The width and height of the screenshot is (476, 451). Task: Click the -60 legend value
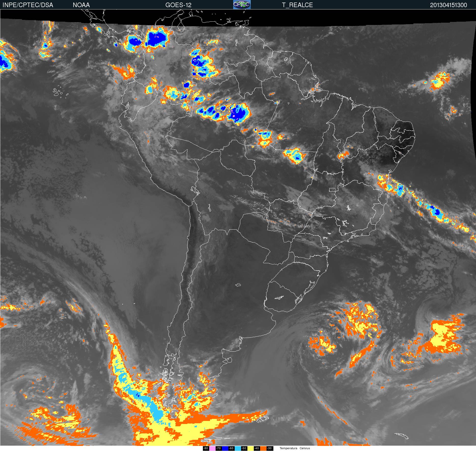click(x=231, y=448)
